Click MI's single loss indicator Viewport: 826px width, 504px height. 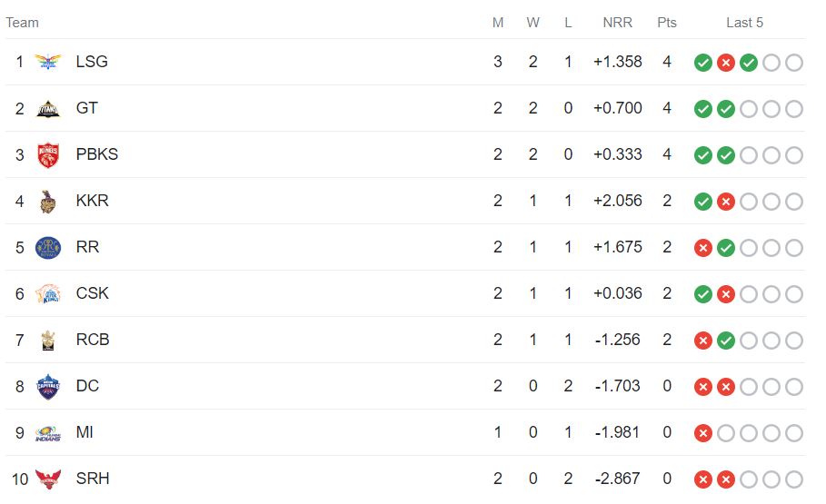(x=703, y=433)
